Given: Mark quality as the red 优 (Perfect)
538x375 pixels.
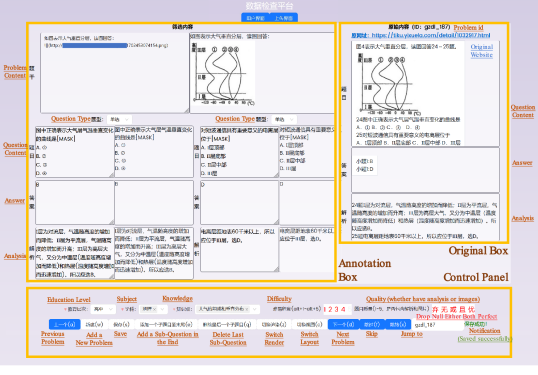Looking at the screenshot, I should point(471,309).
